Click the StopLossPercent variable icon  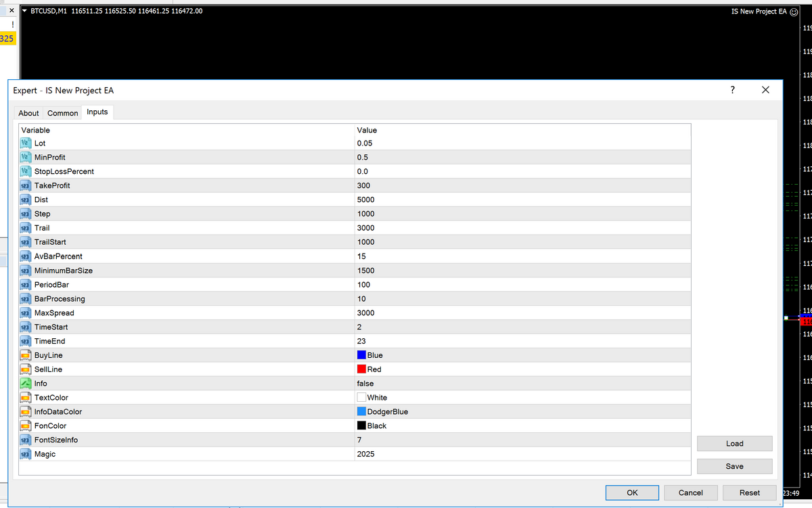[25, 172]
